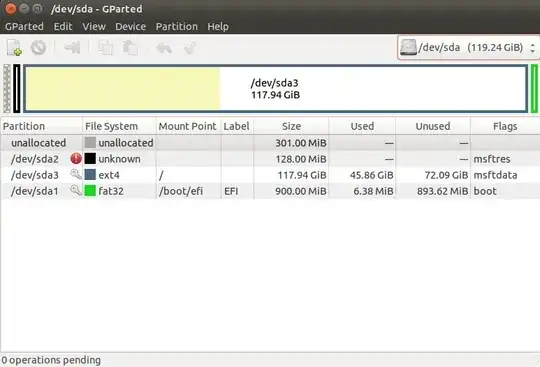Click the blue ext4 filesystem swatch
This screenshot has height=367, width=540.
coord(90,175)
